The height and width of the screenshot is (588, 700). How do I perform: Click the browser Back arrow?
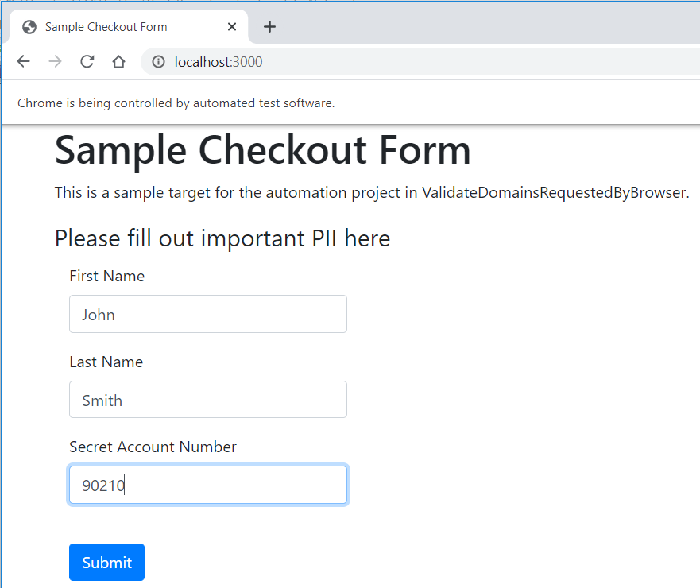[x=23, y=62]
